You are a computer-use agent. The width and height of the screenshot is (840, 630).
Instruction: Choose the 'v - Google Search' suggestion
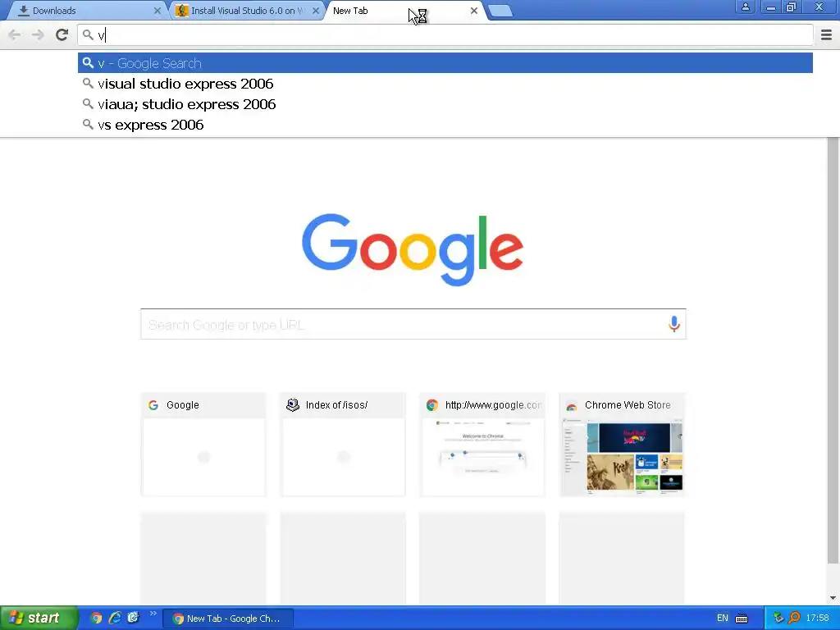[445, 63]
